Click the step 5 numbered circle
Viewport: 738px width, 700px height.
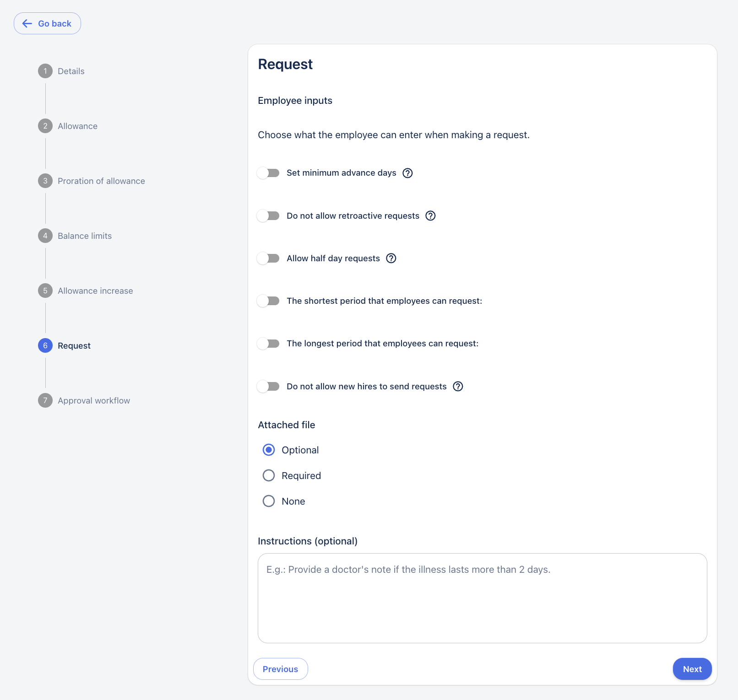45,291
